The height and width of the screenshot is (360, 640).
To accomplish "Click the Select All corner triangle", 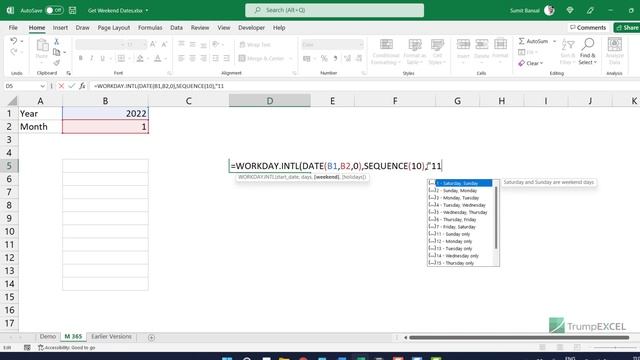I will [x=13, y=100].
